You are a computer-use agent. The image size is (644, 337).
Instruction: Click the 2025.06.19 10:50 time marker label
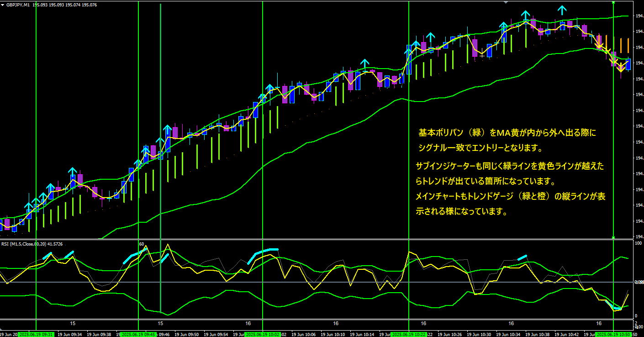613,334
